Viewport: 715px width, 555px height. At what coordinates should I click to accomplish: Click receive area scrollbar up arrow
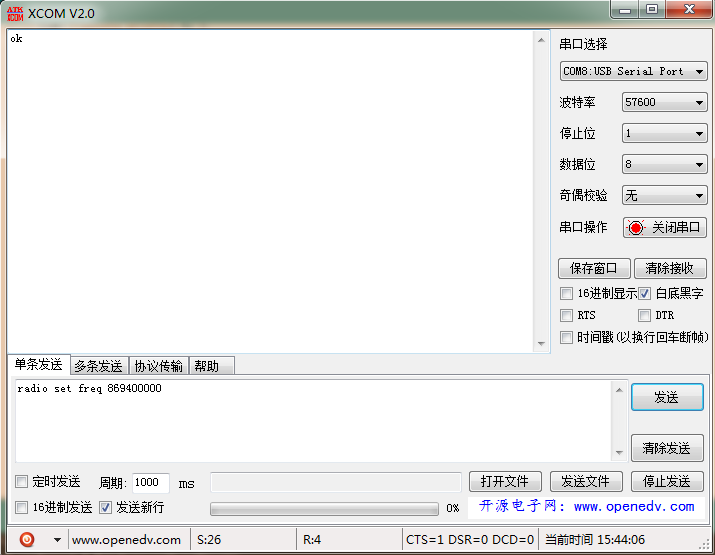[541, 40]
